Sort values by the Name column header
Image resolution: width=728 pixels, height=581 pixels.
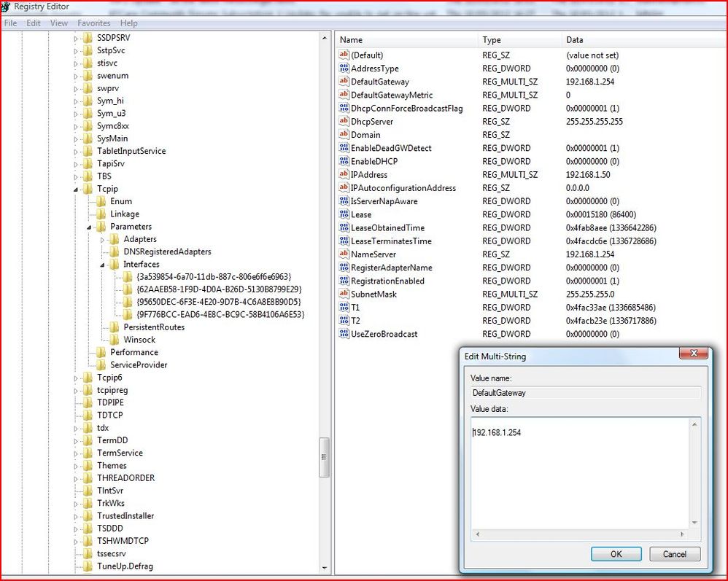(x=406, y=40)
